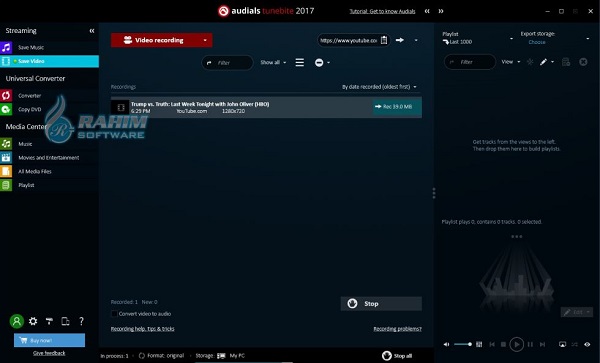Click the paint roller theme icon

(x=49, y=321)
